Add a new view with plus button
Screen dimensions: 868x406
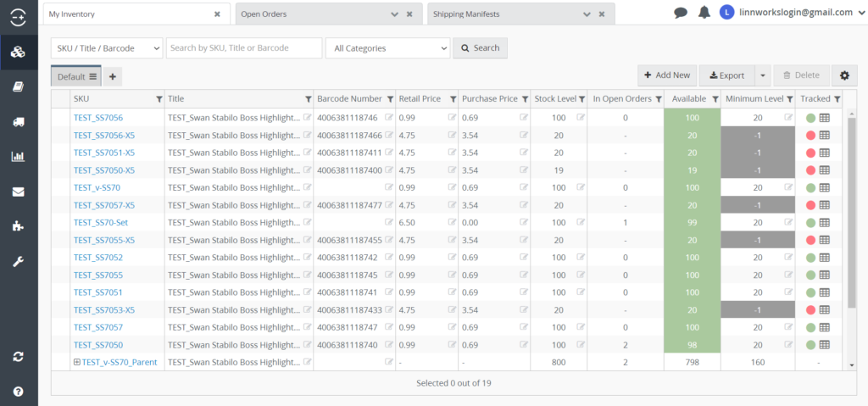click(x=113, y=77)
